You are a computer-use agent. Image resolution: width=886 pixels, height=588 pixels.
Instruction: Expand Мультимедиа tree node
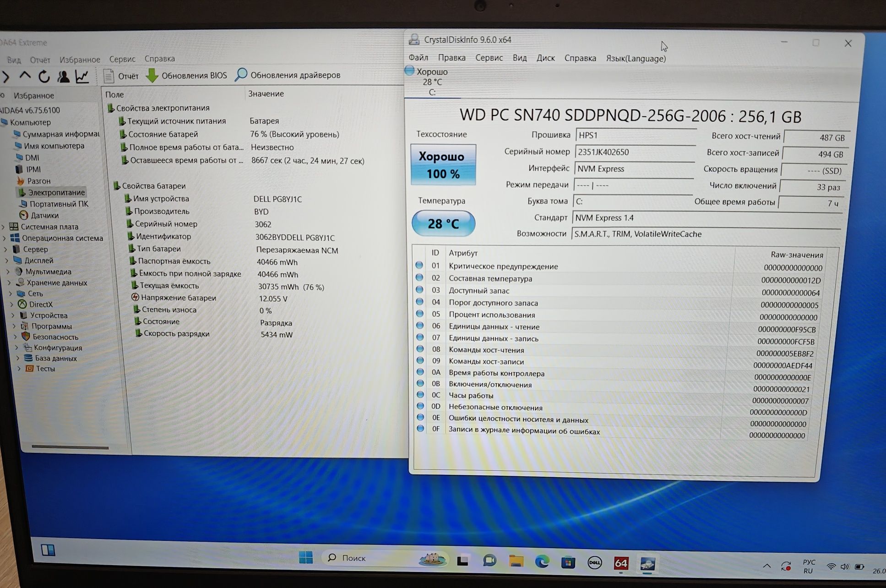[8, 272]
